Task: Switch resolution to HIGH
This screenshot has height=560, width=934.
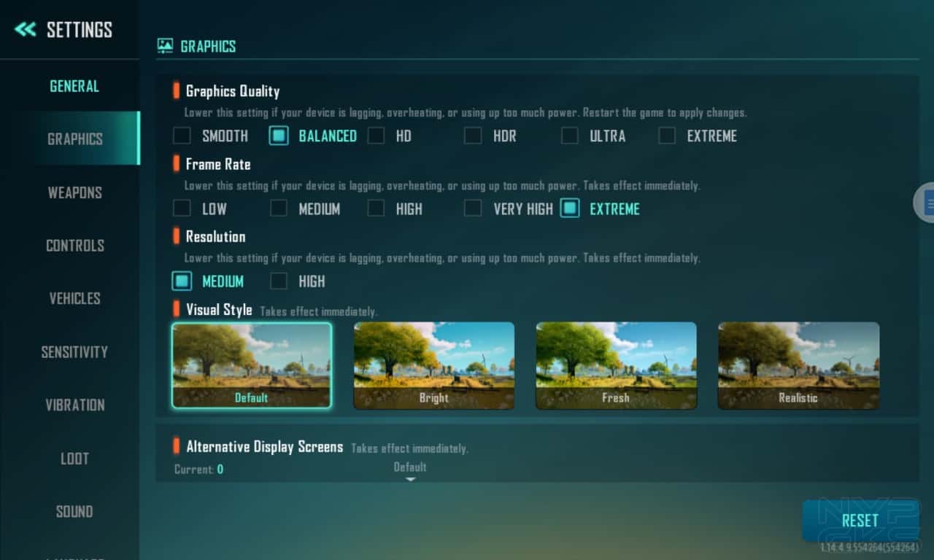Action: tap(279, 281)
